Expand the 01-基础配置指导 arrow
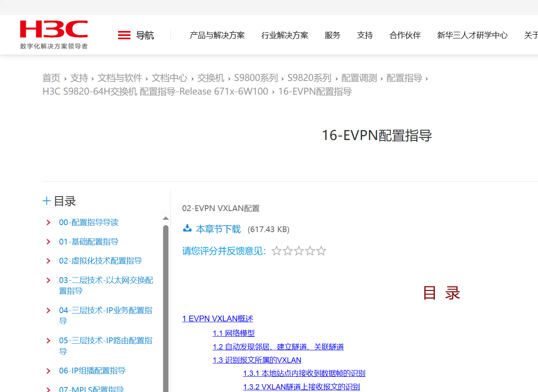The height and width of the screenshot is (392, 538). tap(48, 242)
